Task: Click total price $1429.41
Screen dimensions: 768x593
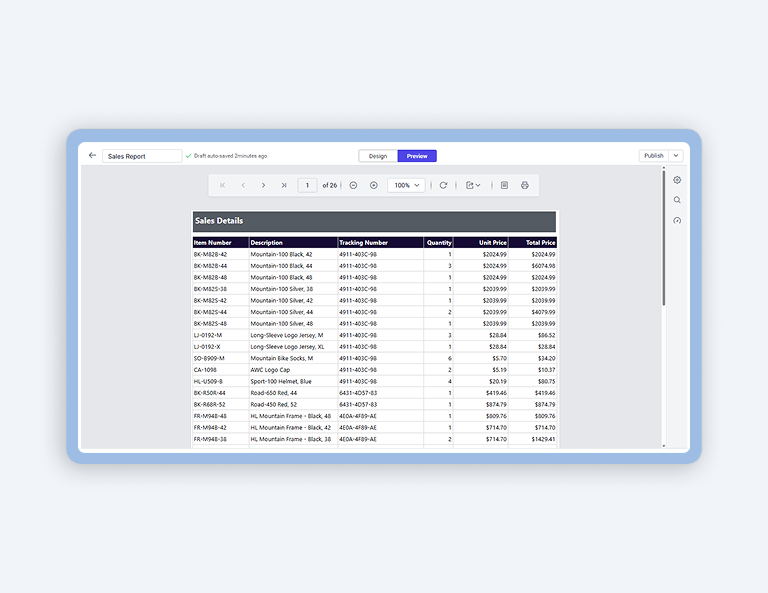Action: (544, 439)
